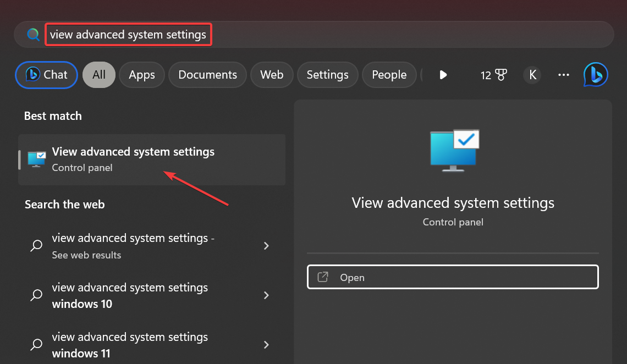Open Bing Chat pill button
Screen dimensions: 627x364
click(x=47, y=75)
